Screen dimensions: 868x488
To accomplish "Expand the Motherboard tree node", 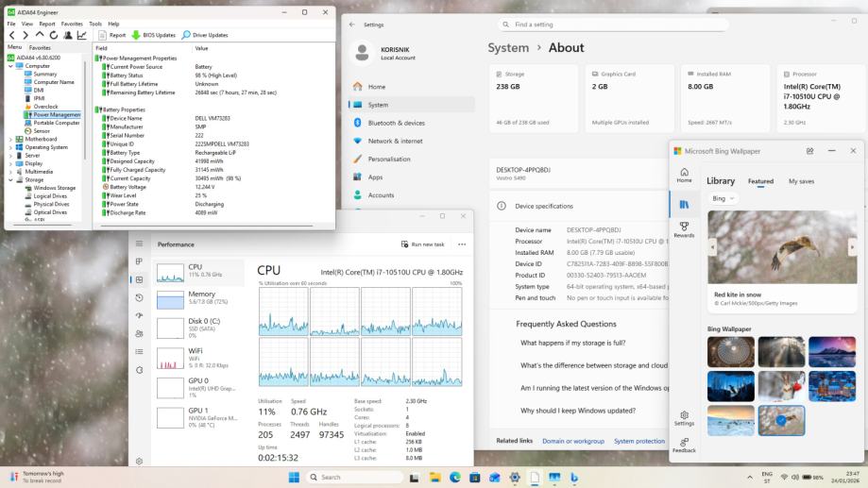I will (10, 140).
